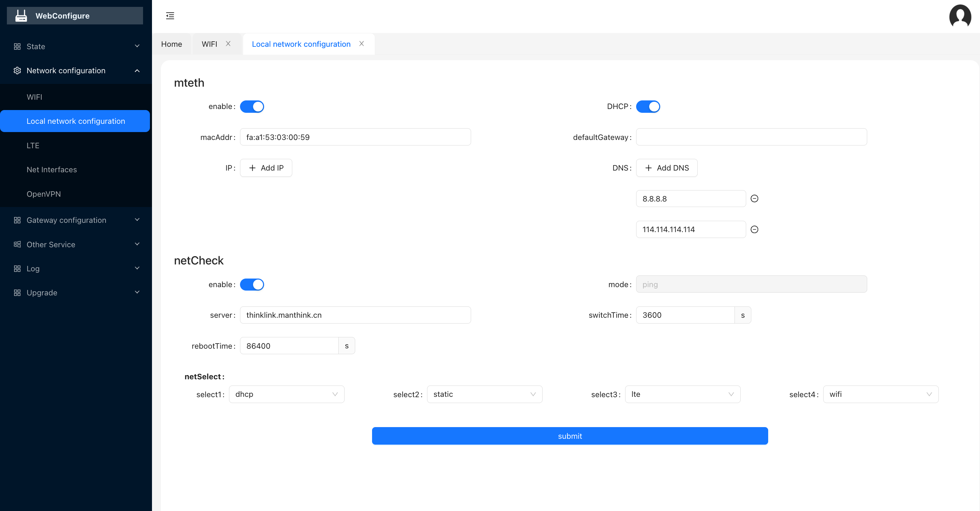980x511 pixels.
Task: Select Local network configuration in sidebar
Action: point(75,121)
